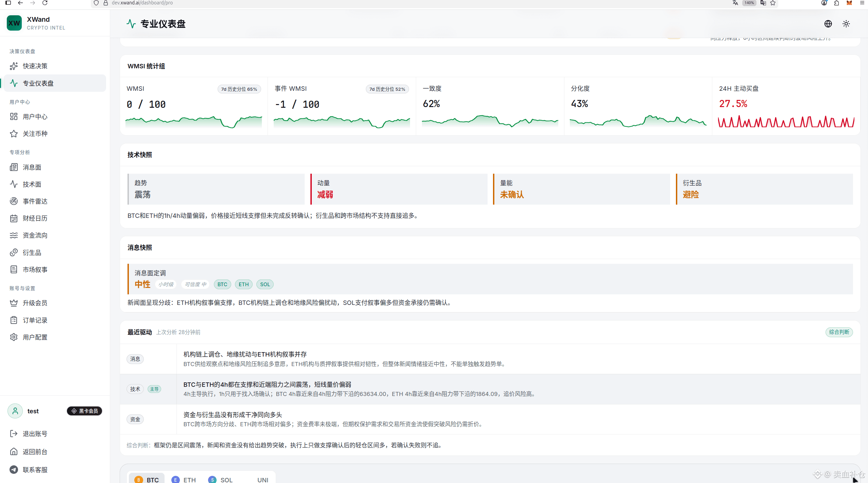Click the 综合判断 badge

click(839, 332)
